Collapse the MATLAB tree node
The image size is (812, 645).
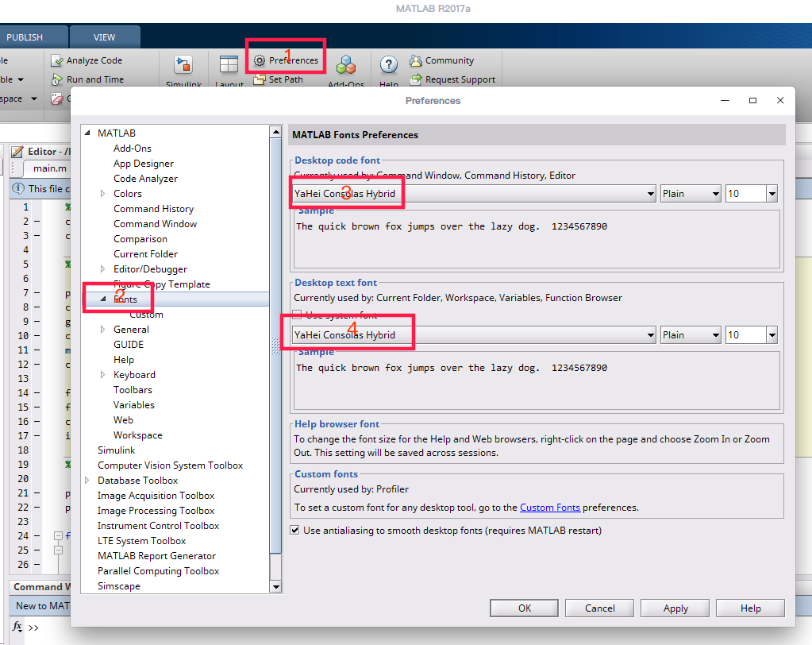coord(87,133)
